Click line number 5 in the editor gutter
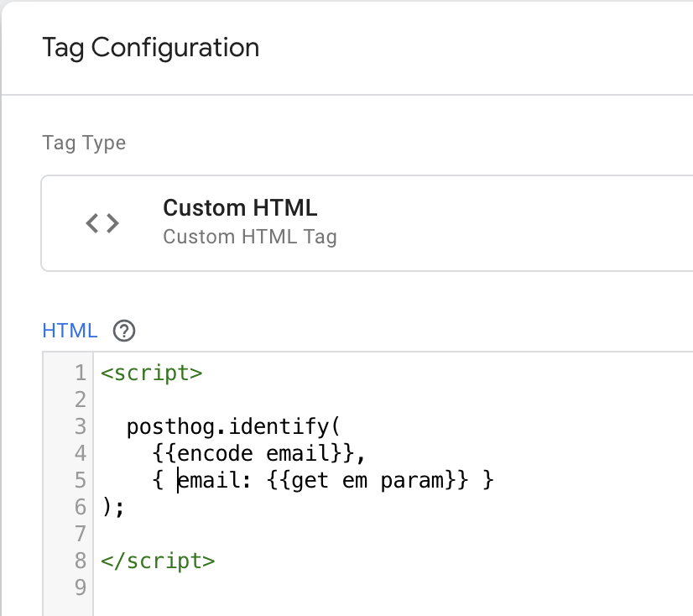Screen dimensions: 693x616 pyautogui.click(x=81, y=480)
